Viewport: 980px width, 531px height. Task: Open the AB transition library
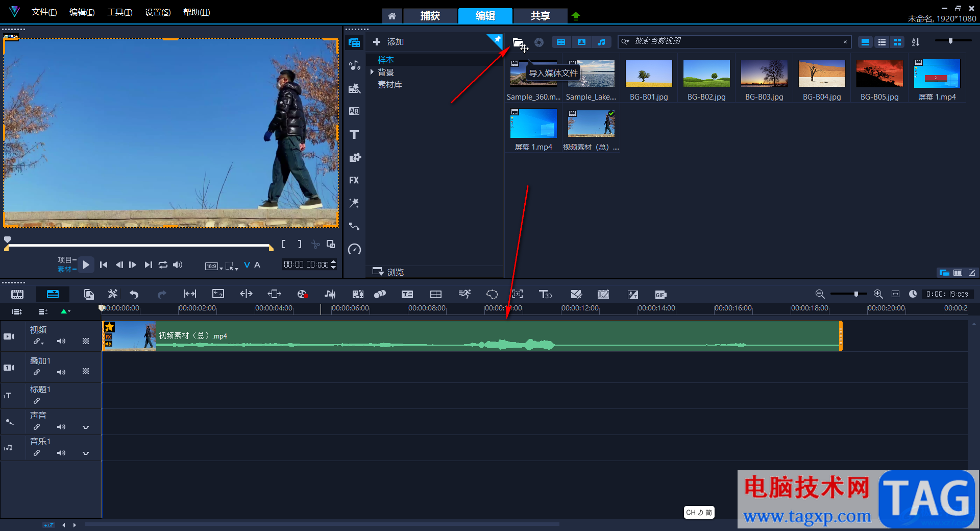point(354,111)
